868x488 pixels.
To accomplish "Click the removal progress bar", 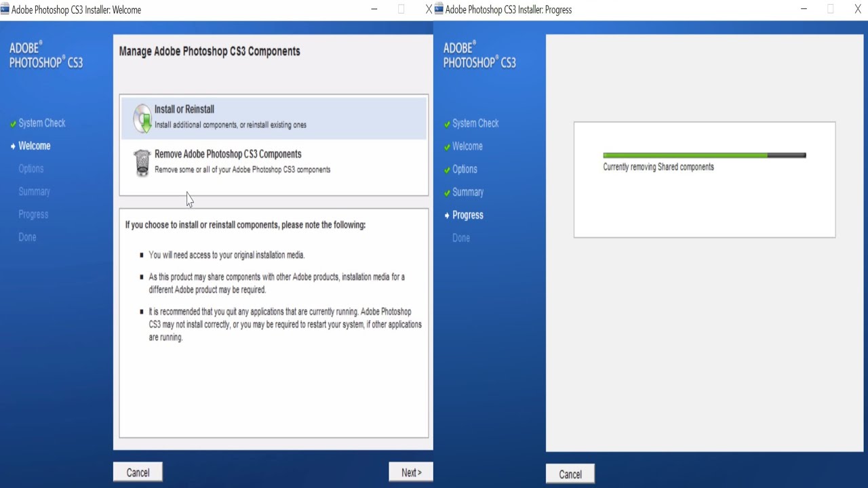I will pos(705,155).
